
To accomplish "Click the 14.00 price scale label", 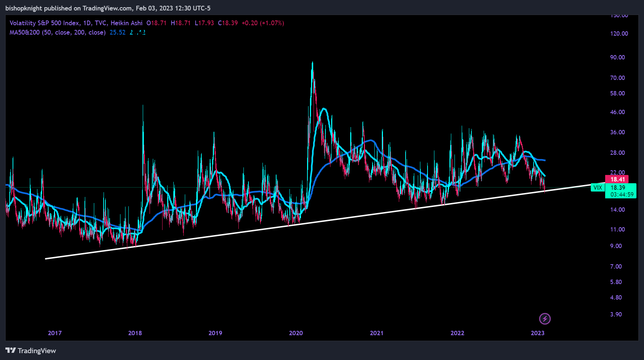I will [617, 210].
